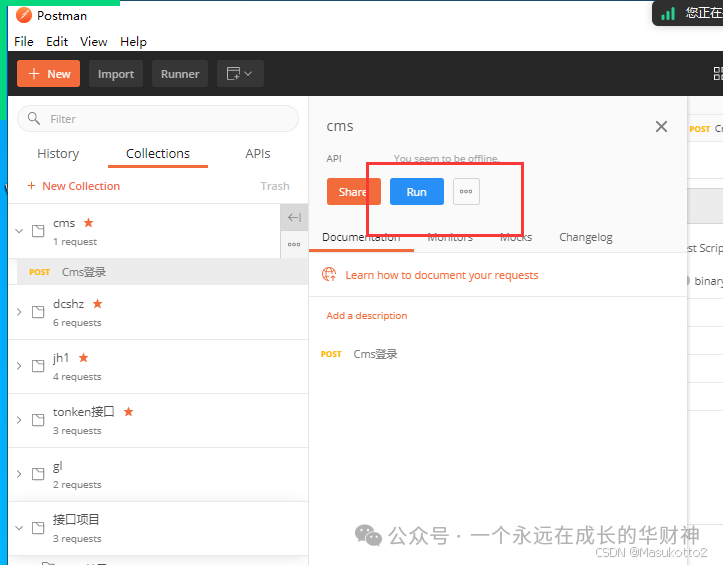The image size is (723, 565).
Task: Open the Documentation tab
Action: click(x=361, y=237)
